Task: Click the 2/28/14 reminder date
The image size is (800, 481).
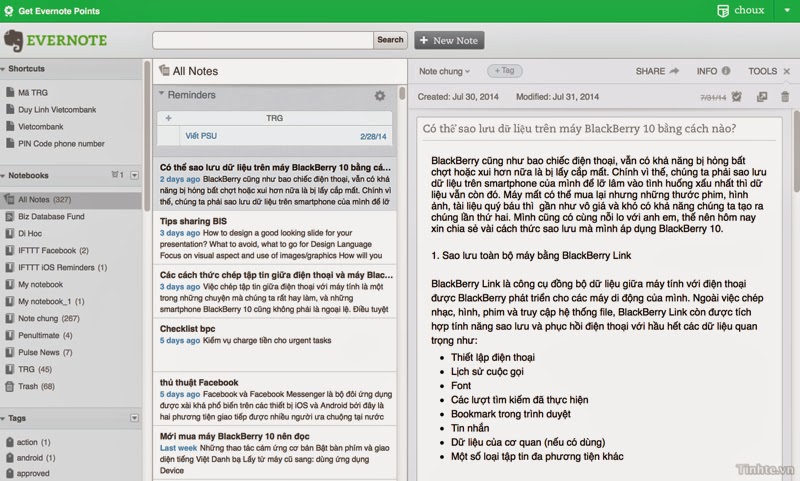Action: point(373,137)
